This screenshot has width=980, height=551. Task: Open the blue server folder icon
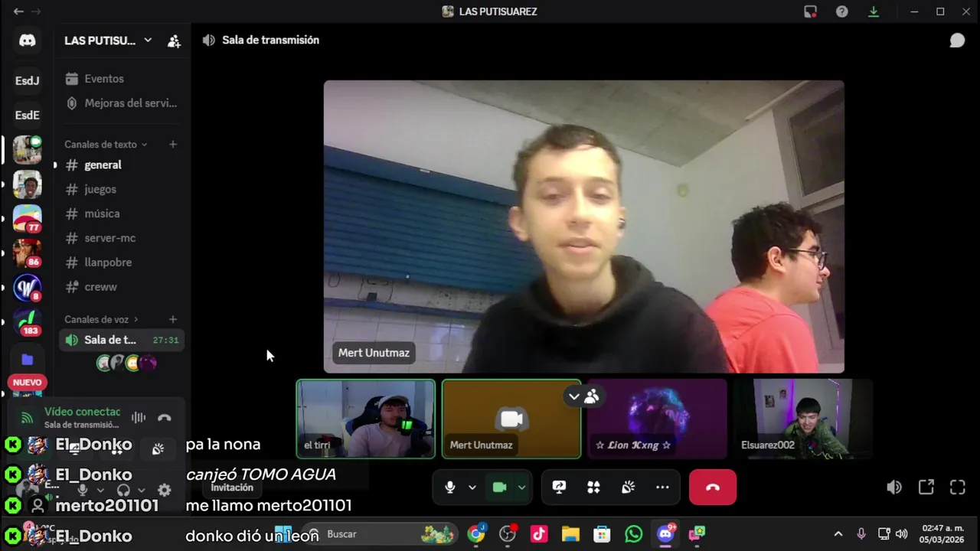pos(28,360)
